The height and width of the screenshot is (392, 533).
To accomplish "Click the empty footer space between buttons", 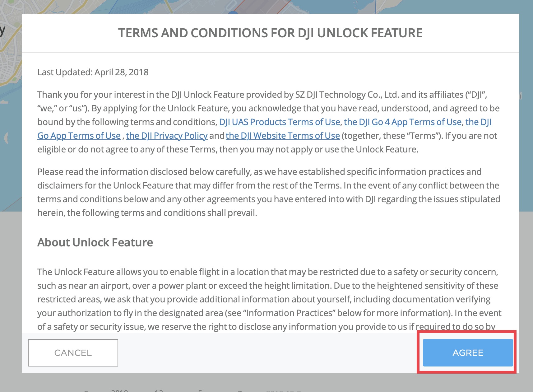I will [x=267, y=353].
